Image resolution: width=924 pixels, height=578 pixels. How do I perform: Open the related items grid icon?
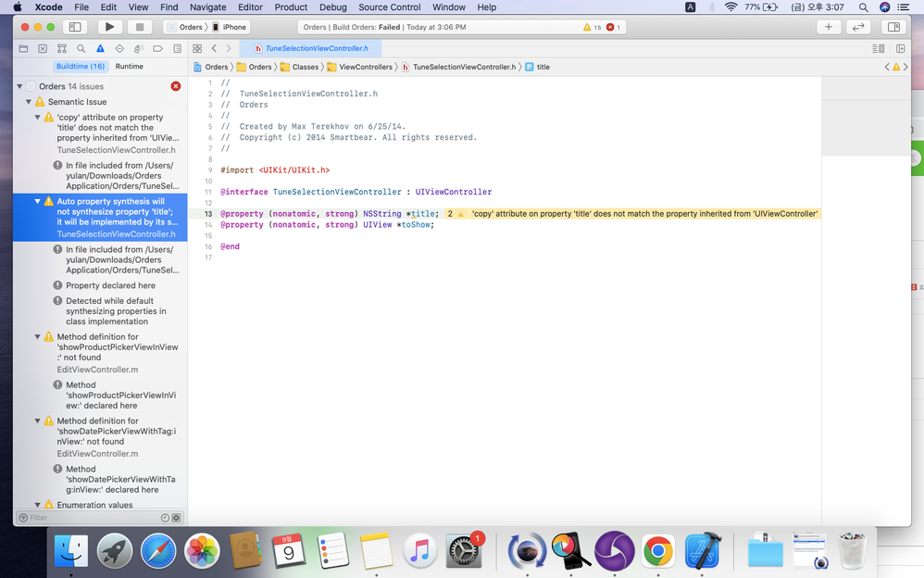[197, 48]
